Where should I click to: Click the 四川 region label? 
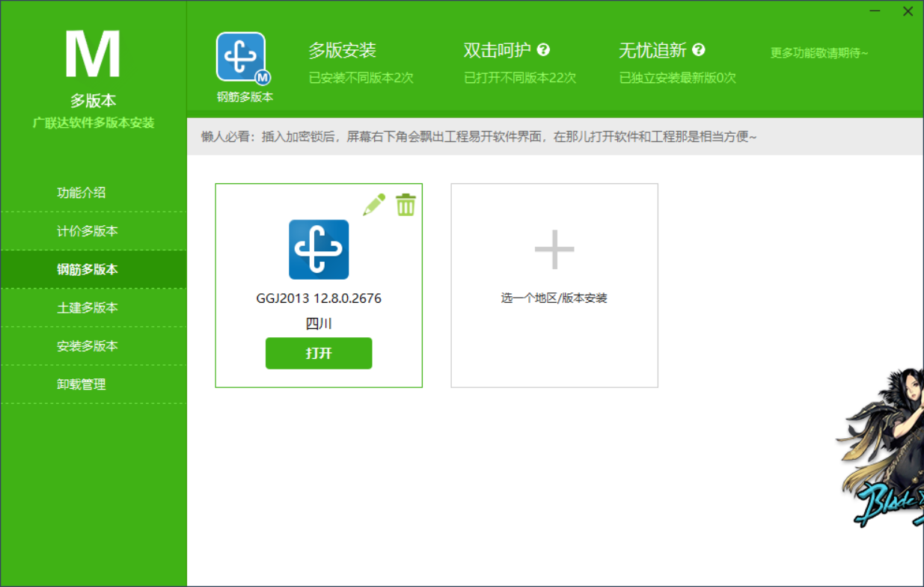tap(319, 324)
